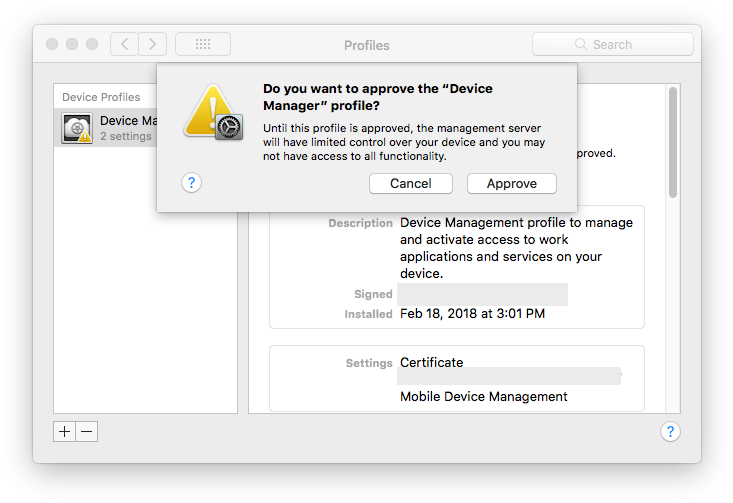Viewport: 733px width, 503px height.
Task: Open Profiles help at bottom right
Action: (x=670, y=432)
